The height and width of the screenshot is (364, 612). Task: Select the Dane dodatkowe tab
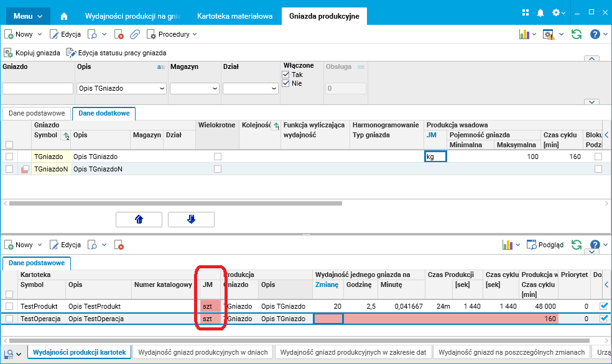104,114
